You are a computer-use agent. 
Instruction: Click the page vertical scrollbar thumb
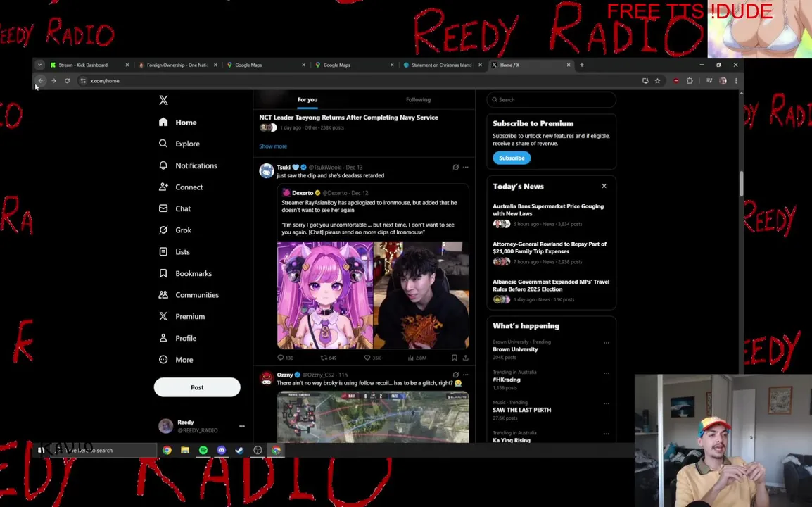click(741, 184)
